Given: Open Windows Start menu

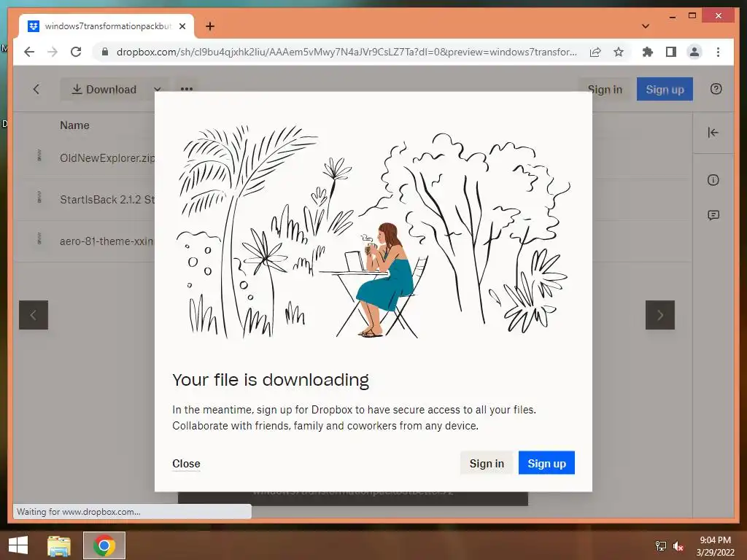Looking at the screenshot, I should [x=18, y=545].
